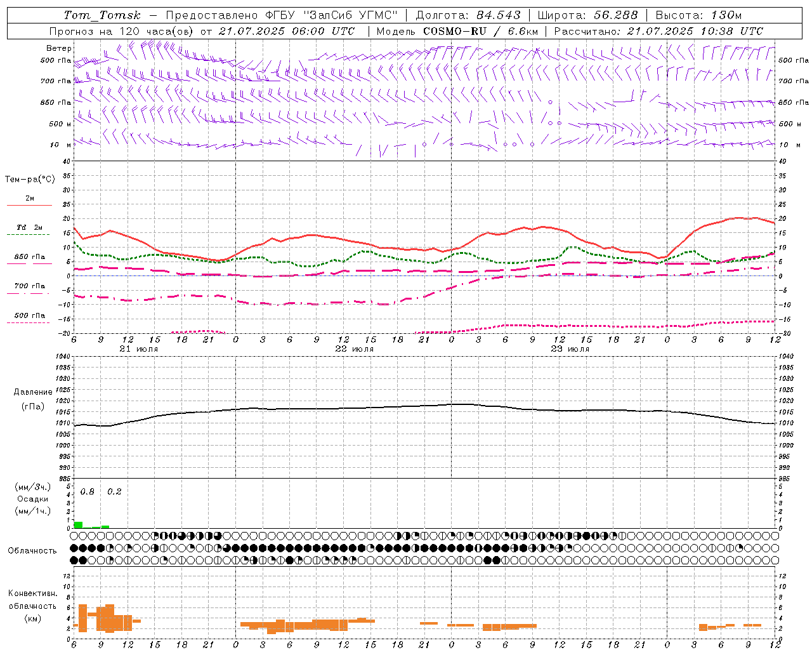Click the dashed line sample under Td 2м
This screenshot has width=812, height=650.
click(29, 235)
